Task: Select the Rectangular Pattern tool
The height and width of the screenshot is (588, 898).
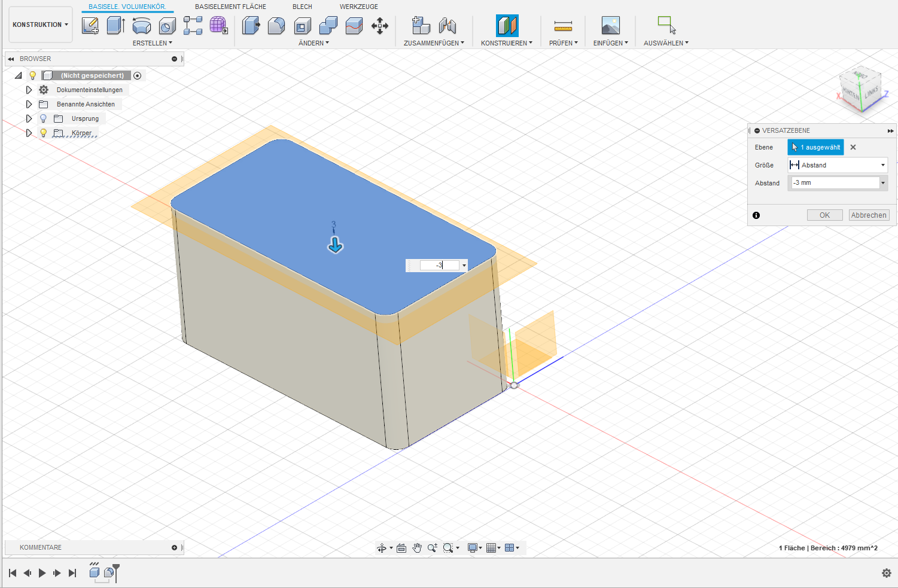Action: (x=193, y=26)
